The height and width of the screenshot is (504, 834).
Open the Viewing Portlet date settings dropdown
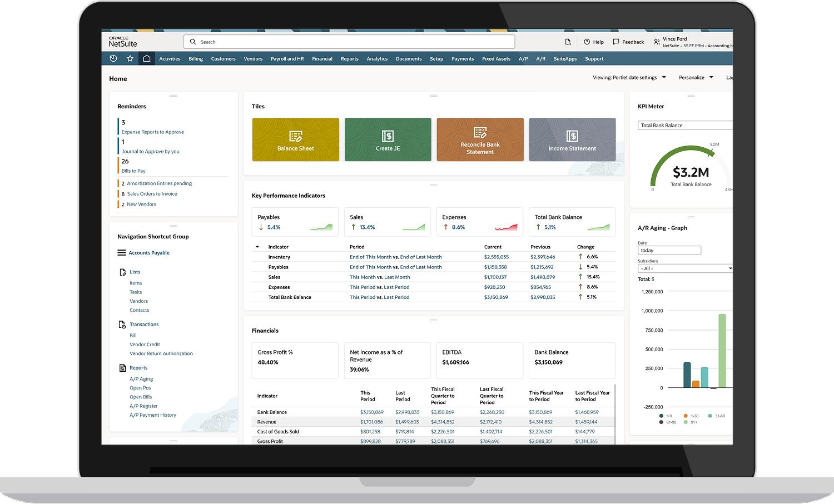click(x=629, y=77)
